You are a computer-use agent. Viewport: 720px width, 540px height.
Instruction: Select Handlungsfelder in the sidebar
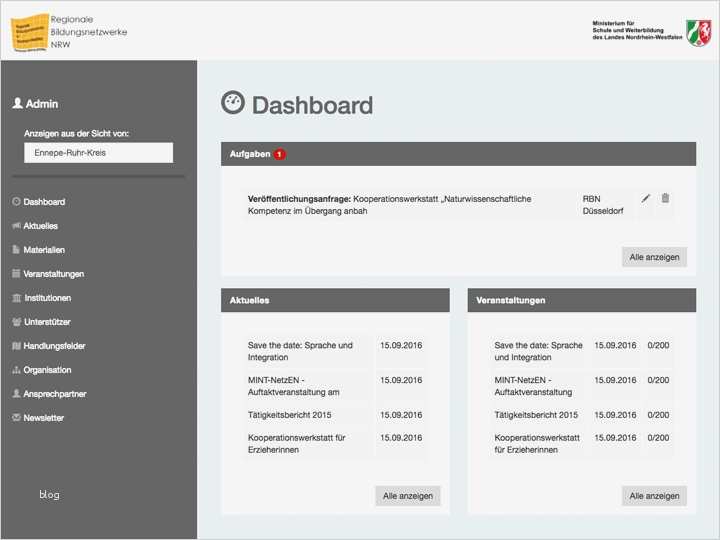(x=54, y=346)
